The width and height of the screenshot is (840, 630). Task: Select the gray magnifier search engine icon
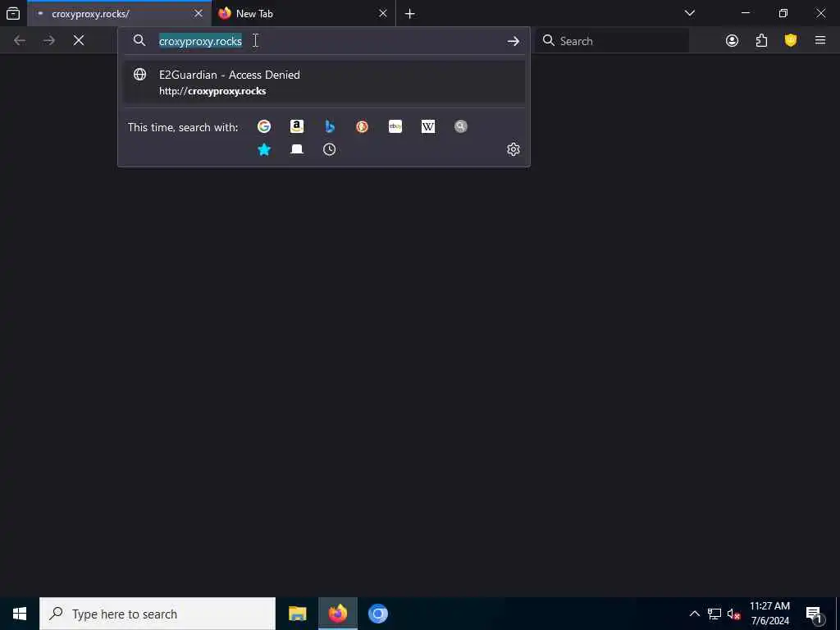click(x=461, y=126)
